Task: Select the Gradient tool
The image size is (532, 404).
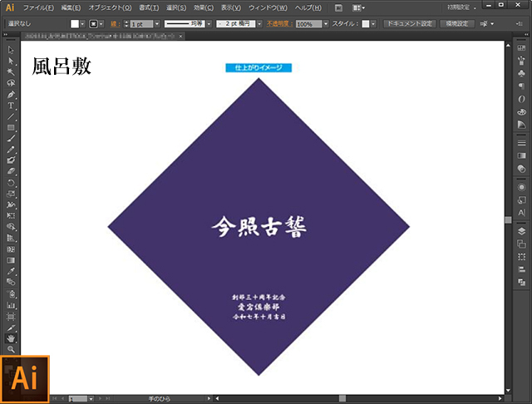Action: [x=11, y=260]
